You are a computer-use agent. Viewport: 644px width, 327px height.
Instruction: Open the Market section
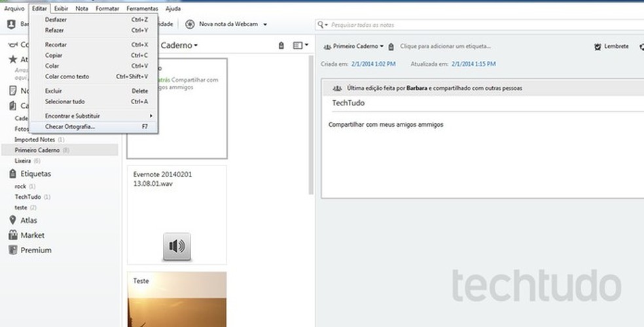[33, 235]
